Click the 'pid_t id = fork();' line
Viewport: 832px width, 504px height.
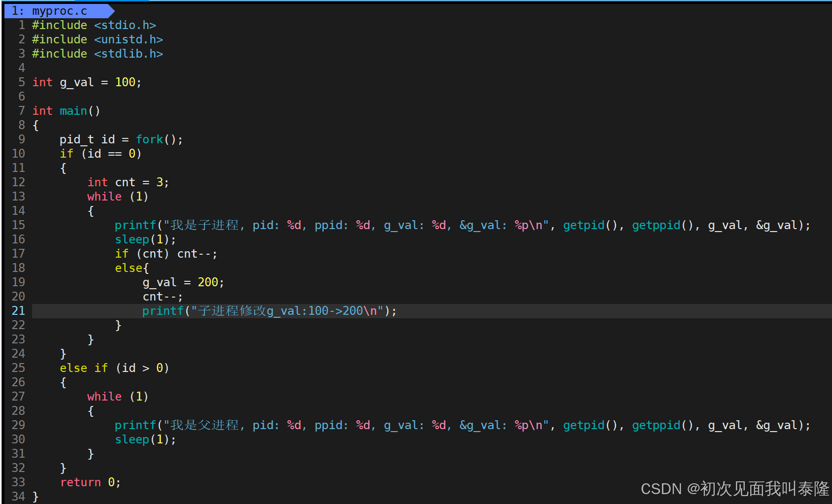coord(121,139)
